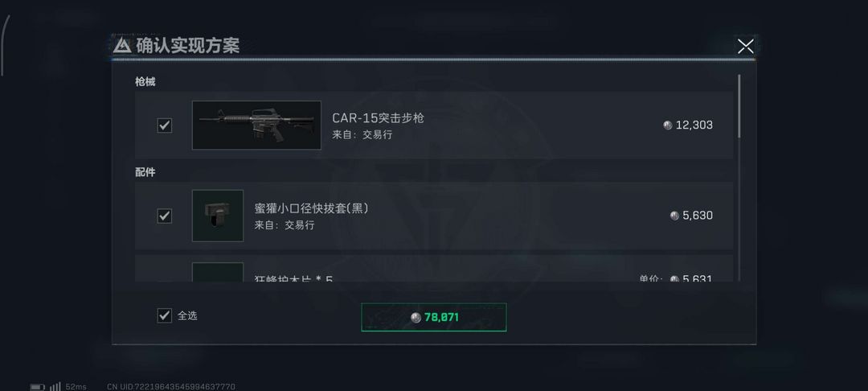Click the coin icon beside 12,303

pos(668,126)
